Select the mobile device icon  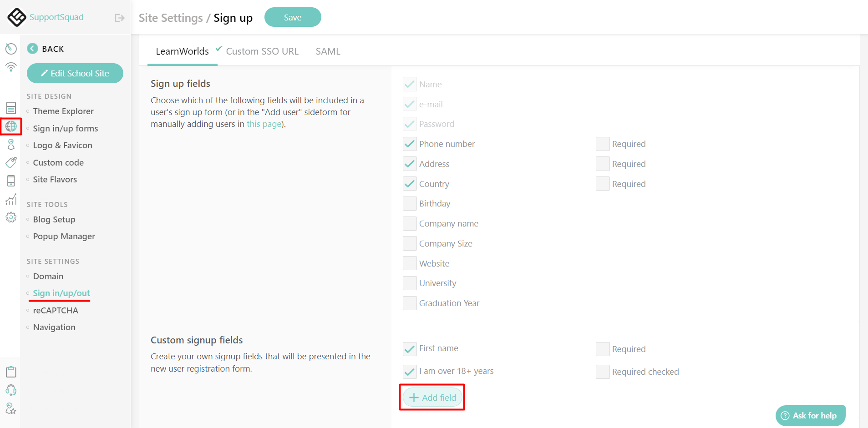coord(10,181)
